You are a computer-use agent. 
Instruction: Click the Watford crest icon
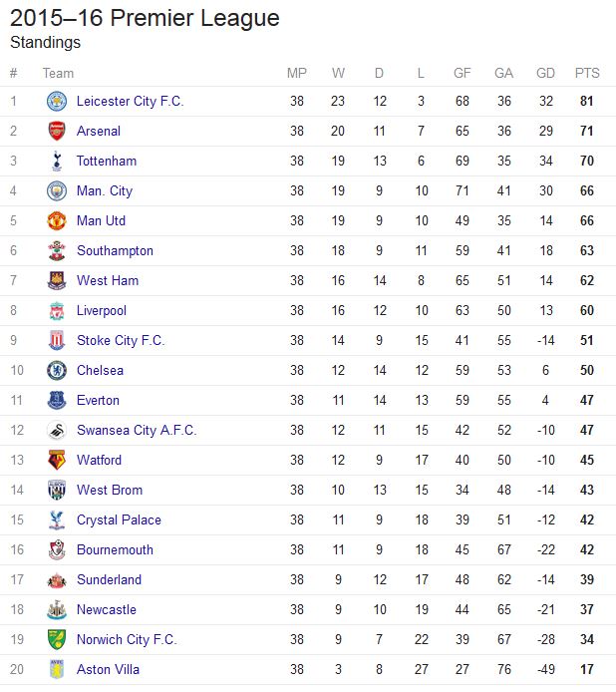coord(56,460)
